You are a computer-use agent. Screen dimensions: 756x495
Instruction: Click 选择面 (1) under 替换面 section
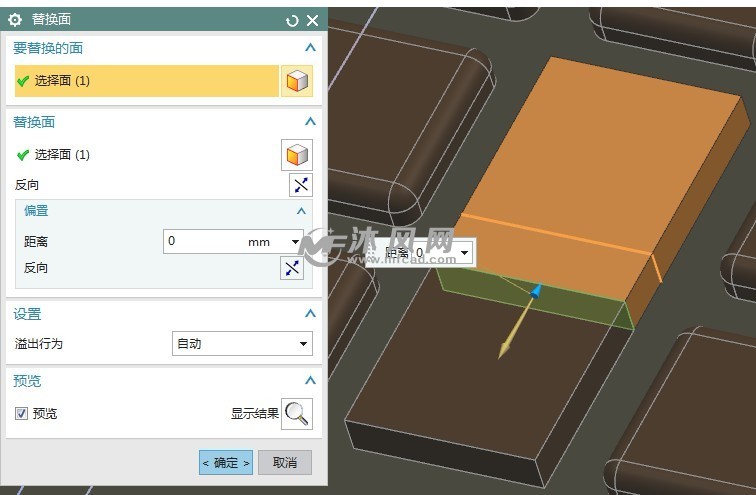click(x=62, y=155)
